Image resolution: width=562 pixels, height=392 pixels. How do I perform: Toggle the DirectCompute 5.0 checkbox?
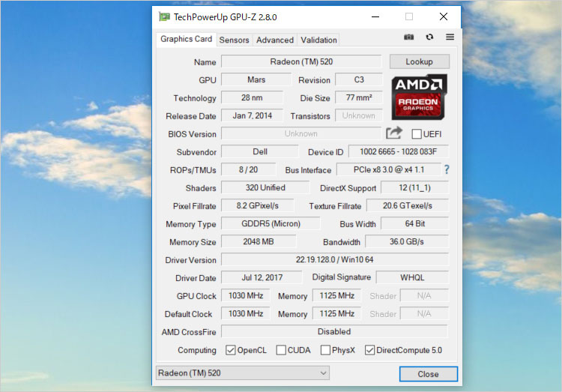click(x=369, y=350)
